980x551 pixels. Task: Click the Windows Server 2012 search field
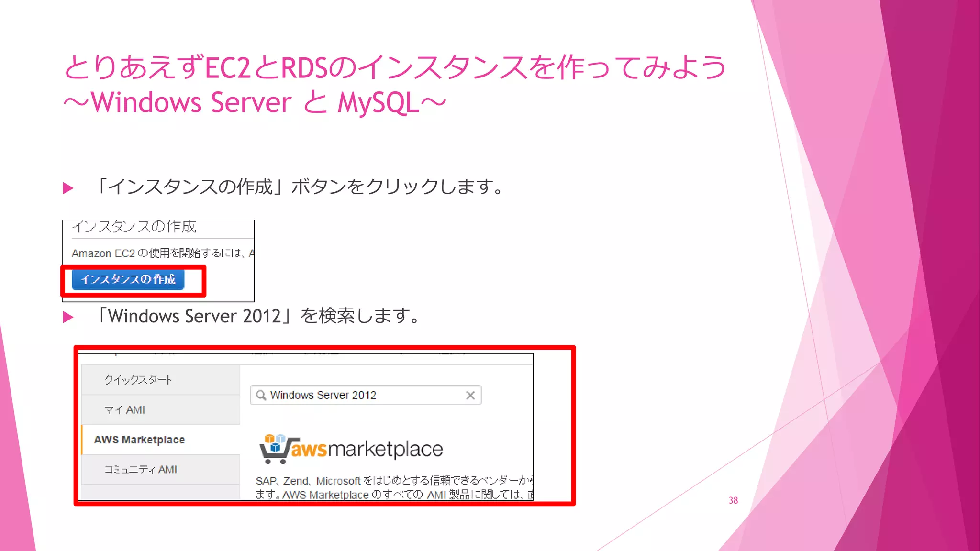[366, 395]
